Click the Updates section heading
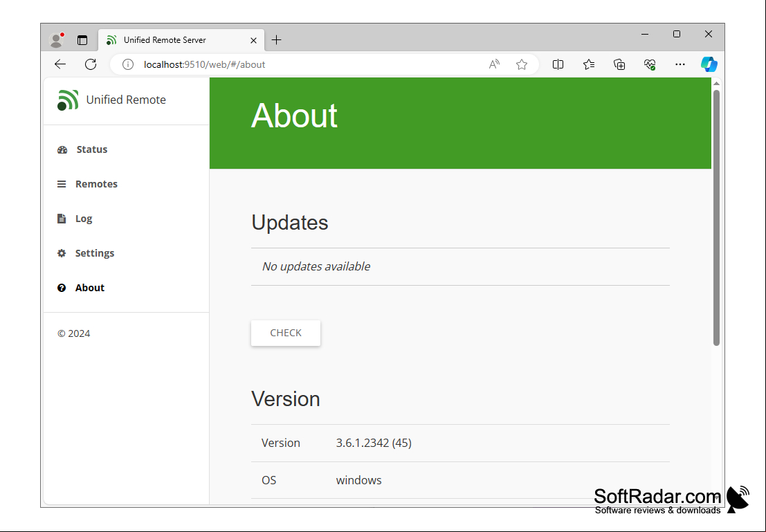The width and height of the screenshot is (766, 532). point(290,223)
